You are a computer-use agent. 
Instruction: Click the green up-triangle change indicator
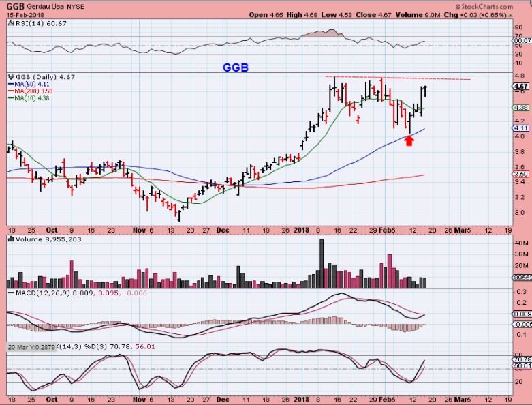[510, 15]
